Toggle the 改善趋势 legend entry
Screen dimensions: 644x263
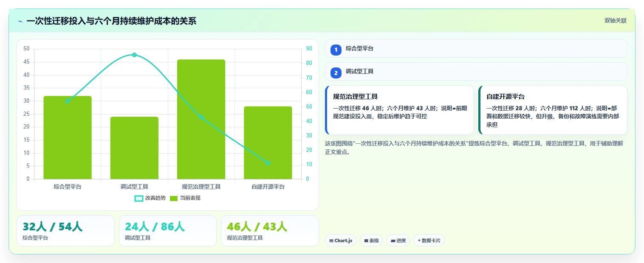coord(150,198)
